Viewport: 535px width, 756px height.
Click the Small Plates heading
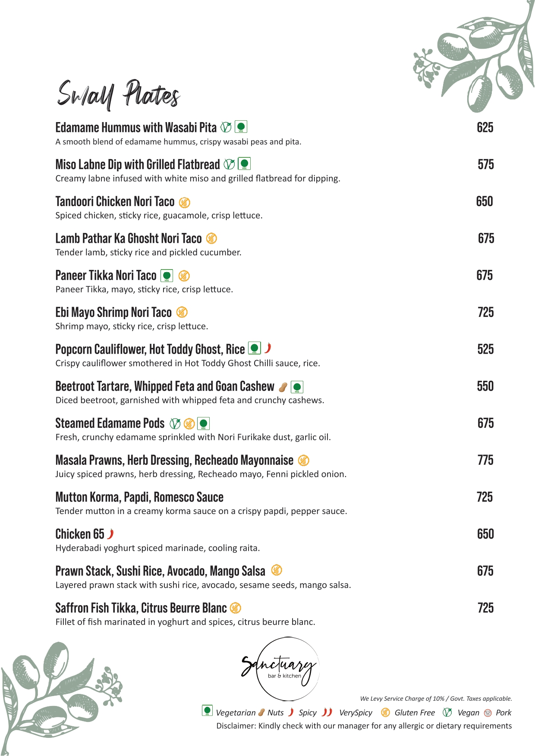(118, 94)
